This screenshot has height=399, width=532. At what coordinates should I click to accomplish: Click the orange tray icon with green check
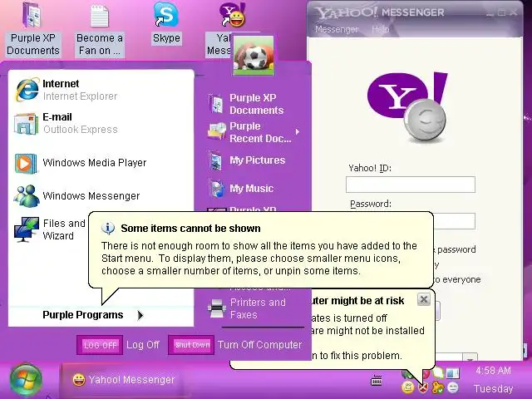(438, 387)
